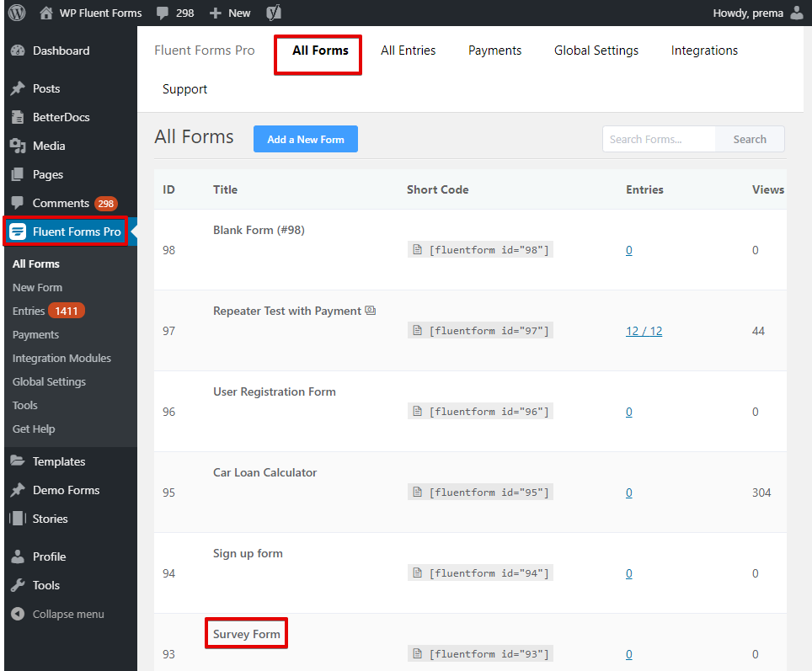The image size is (812, 671).
Task: Select New Form in sidebar submenu
Action: tap(37, 287)
